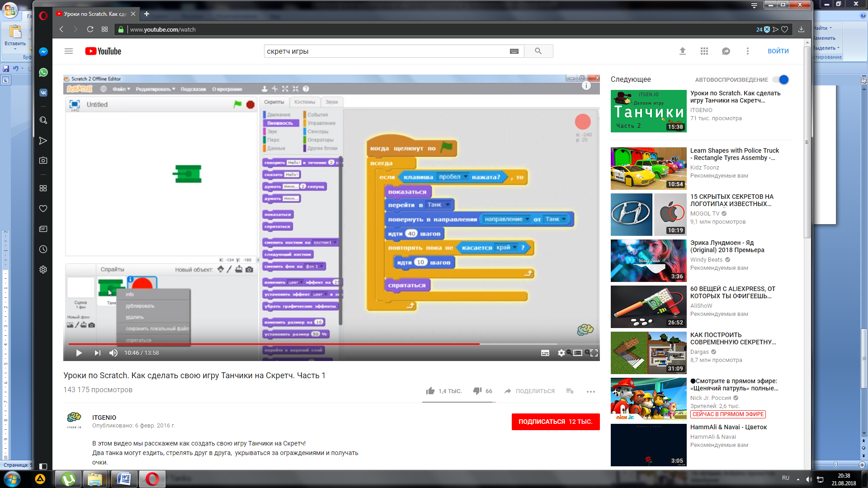
Task: Play the paused video
Action: click(x=79, y=353)
